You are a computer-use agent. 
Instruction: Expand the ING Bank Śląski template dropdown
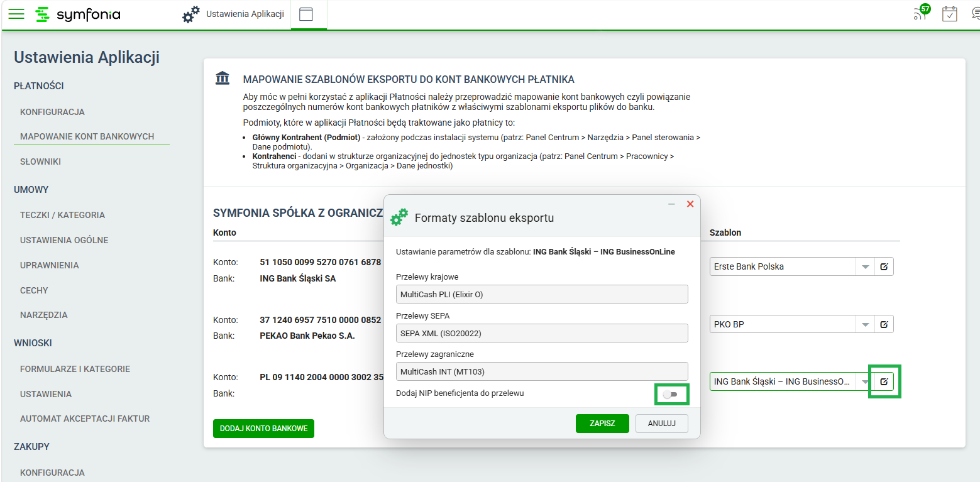click(866, 381)
